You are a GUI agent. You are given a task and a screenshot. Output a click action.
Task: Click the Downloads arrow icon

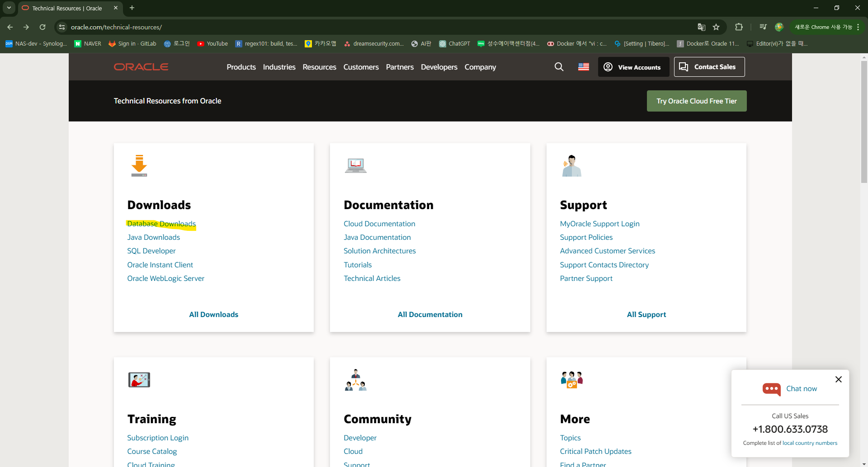pyautogui.click(x=139, y=165)
